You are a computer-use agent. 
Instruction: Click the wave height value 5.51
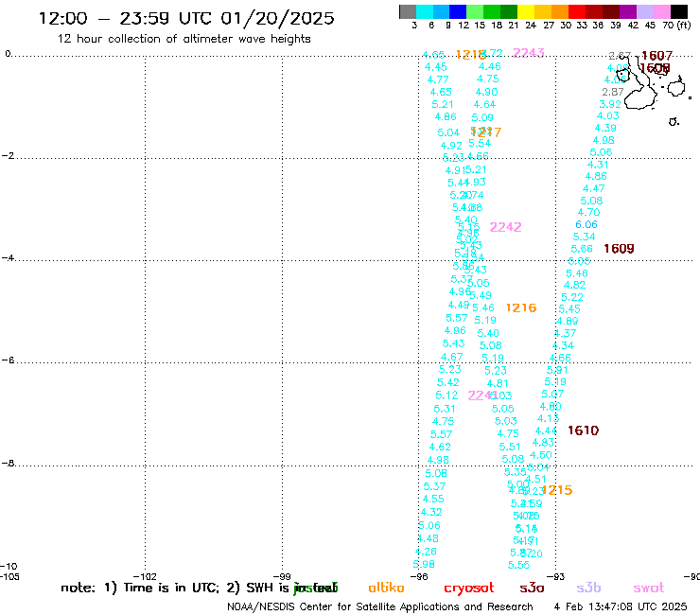pyautogui.click(x=510, y=448)
